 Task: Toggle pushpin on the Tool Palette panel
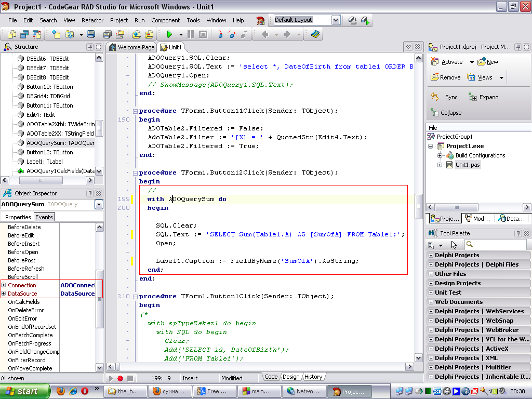coord(517,234)
